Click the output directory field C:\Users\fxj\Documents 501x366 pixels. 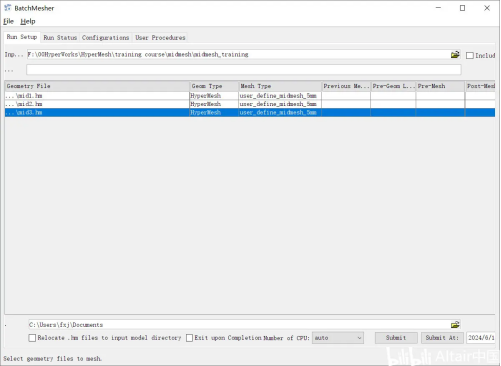coord(239,324)
